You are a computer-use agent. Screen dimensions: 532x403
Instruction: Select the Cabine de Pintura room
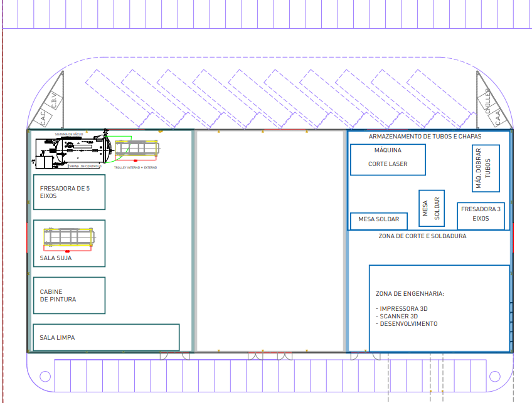pyautogui.click(x=69, y=295)
